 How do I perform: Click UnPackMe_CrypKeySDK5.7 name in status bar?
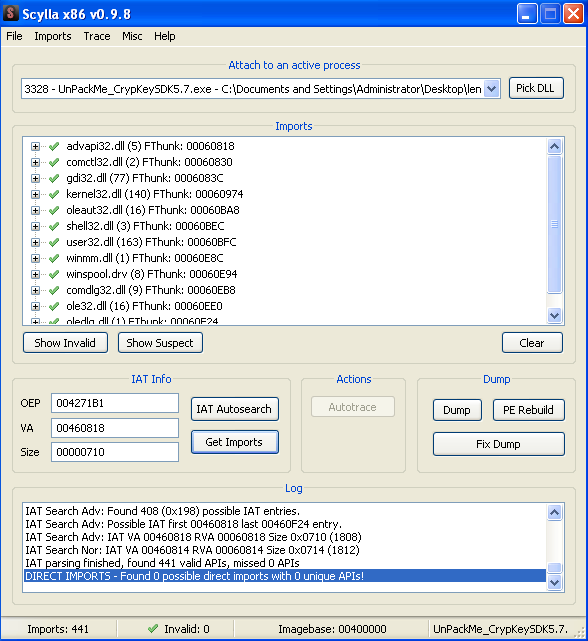pos(500,629)
